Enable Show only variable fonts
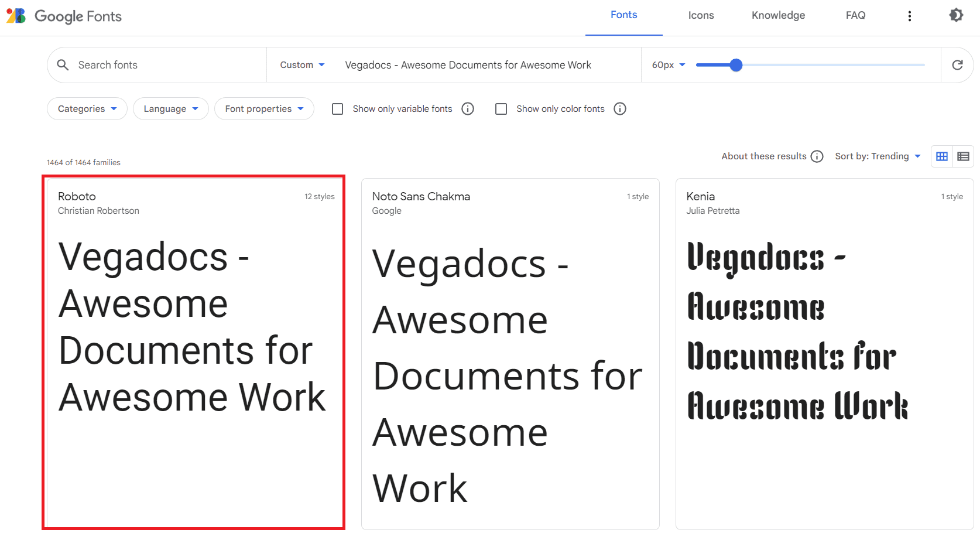 point(337,108)
